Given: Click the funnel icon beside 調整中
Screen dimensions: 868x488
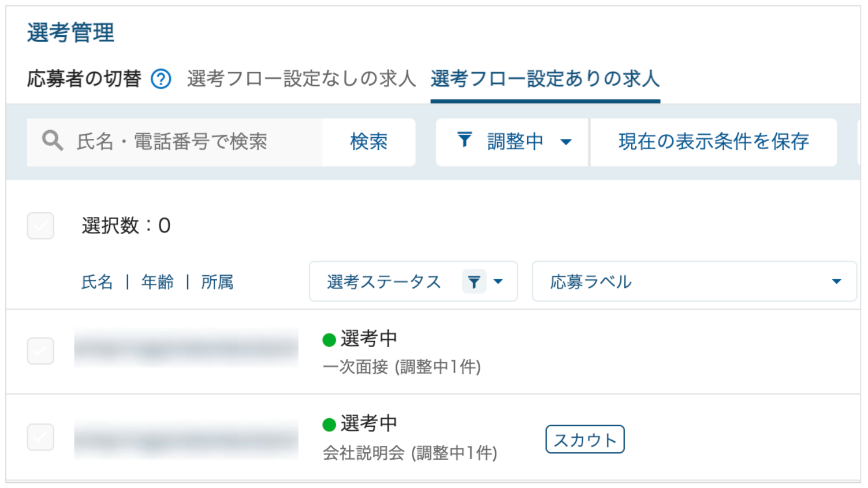Looking at the screenshot, I should pyautogui.click(x=465, y=140).
